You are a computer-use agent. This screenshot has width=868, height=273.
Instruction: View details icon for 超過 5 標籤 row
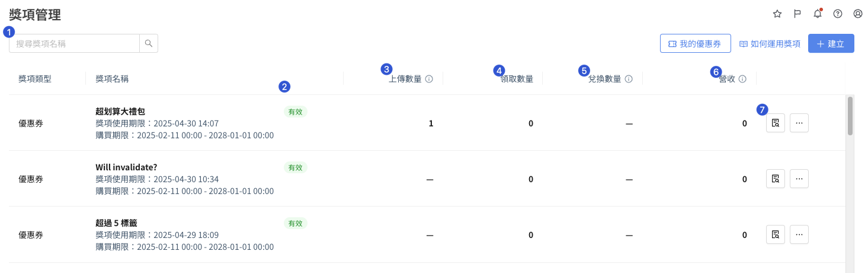tap(776, 234)
